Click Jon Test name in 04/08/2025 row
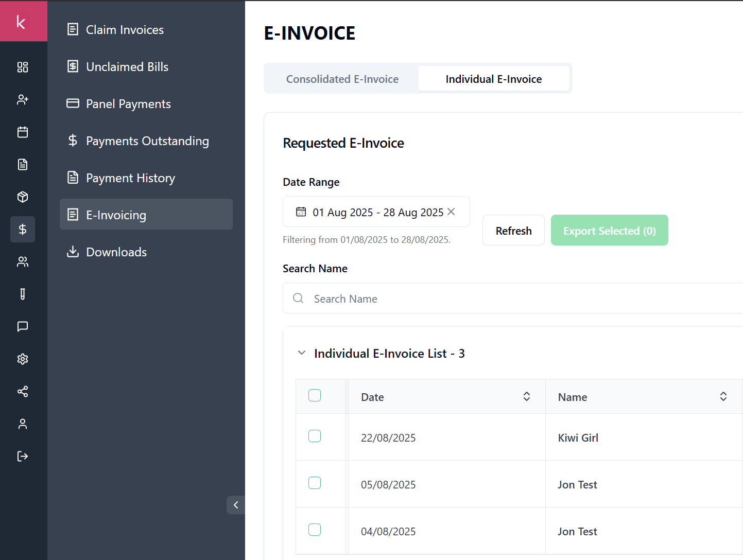This screenshot has width=743, height=560. click(578, 532)
